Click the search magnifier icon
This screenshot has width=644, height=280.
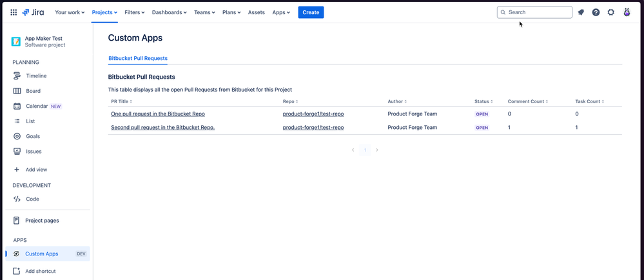[503, 12]
